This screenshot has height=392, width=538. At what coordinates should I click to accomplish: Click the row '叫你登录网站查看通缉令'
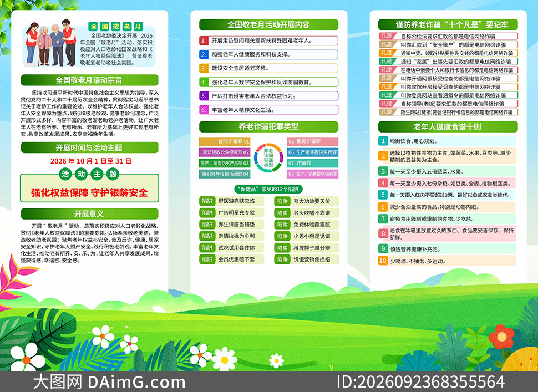click(449, 95)
